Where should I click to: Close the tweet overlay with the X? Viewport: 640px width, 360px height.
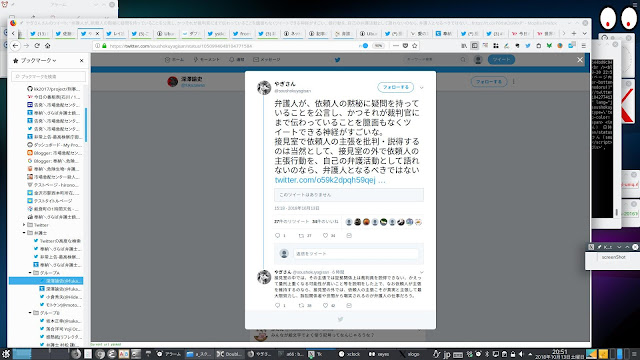pos(580,60)
